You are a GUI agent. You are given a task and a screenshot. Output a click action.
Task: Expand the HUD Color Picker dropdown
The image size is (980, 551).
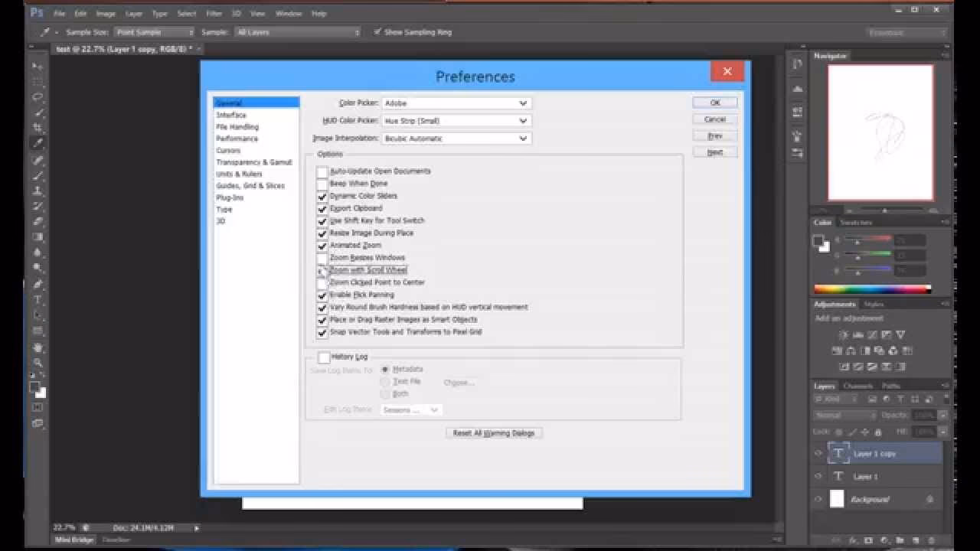(456, 121)
